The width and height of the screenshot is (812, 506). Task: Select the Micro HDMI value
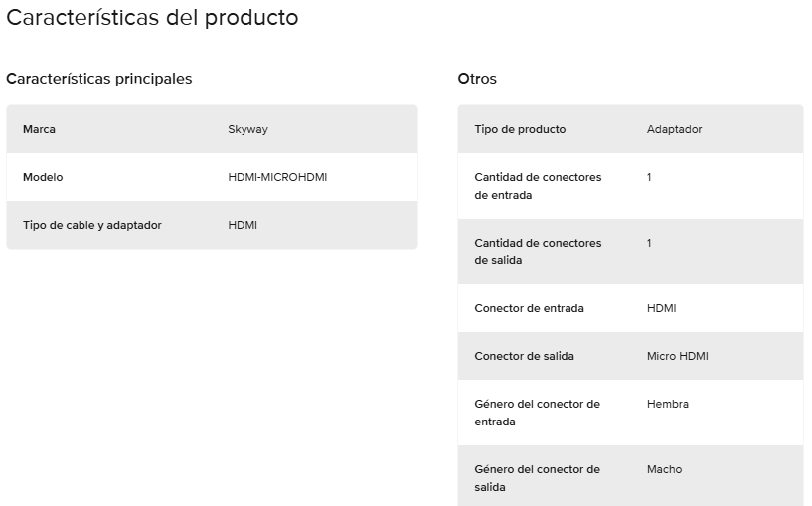678,356
